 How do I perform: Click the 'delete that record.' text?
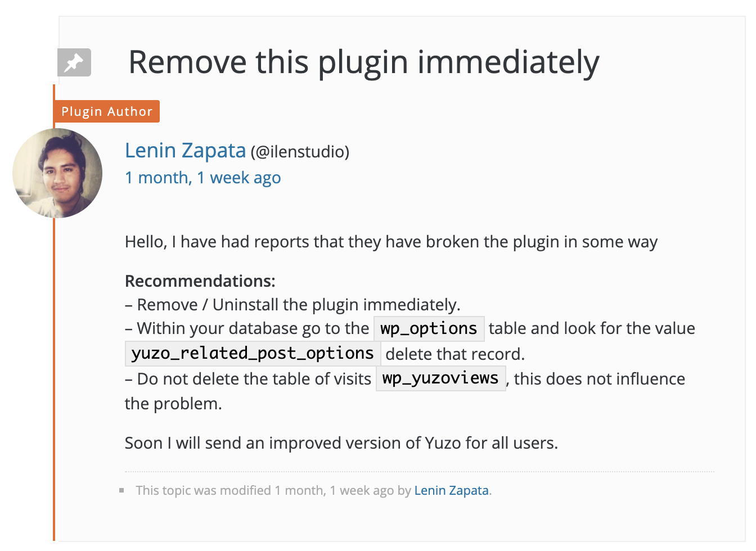point(454,354)
